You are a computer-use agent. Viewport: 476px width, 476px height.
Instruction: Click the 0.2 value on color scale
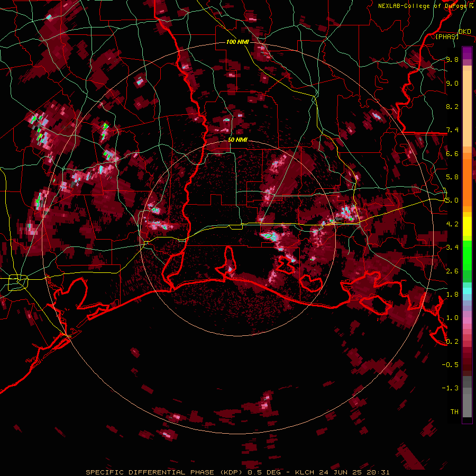tap(452, 342)
